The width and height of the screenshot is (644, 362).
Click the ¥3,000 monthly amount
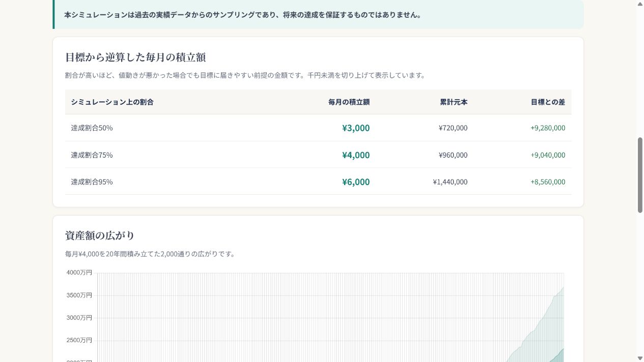pyautogui.click(x=356, y=128)
